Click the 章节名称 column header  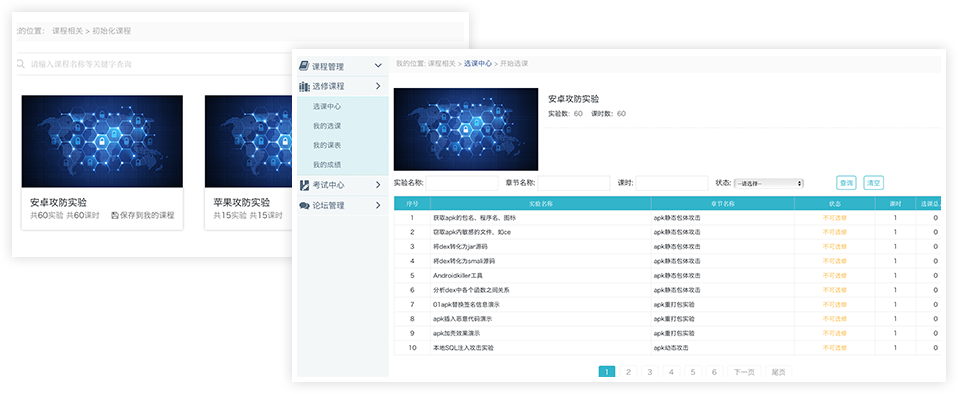(723, 203)
